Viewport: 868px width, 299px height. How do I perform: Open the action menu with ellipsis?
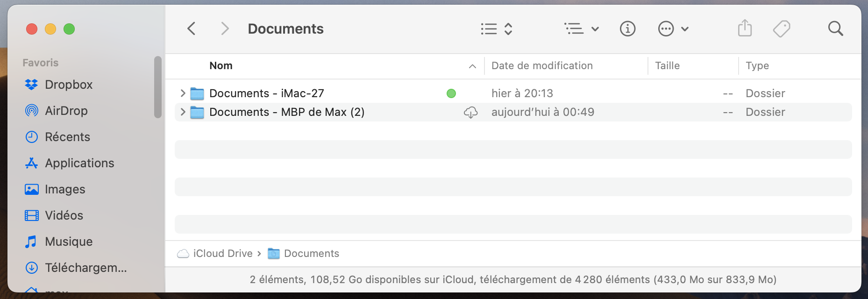click(673, 28)
